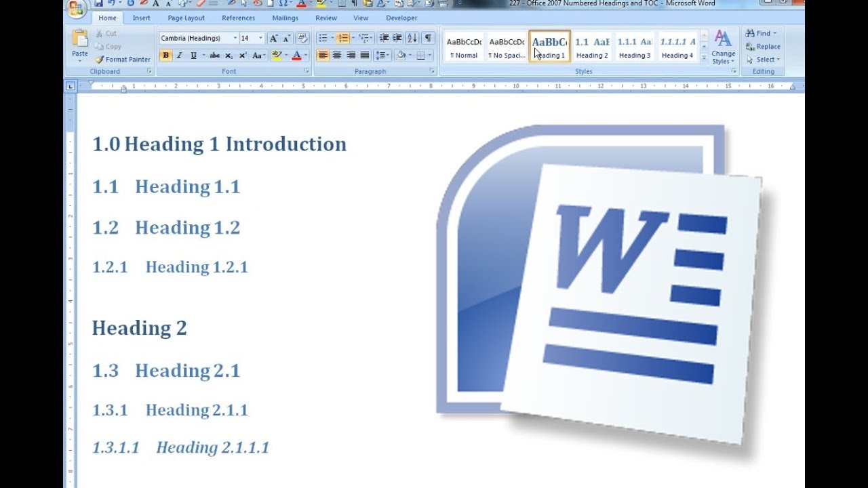Click the red font color swatch
The height and width of the screenshot is (488, 868).
click(296, 56)
